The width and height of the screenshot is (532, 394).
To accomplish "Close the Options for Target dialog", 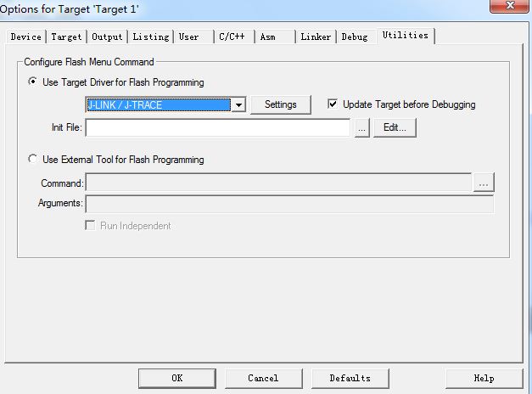I will tap(509, 5).
